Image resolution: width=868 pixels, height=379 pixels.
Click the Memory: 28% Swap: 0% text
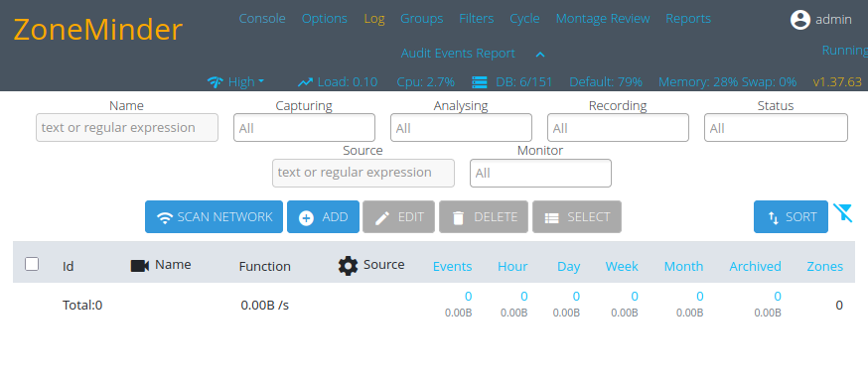[727, 82]
